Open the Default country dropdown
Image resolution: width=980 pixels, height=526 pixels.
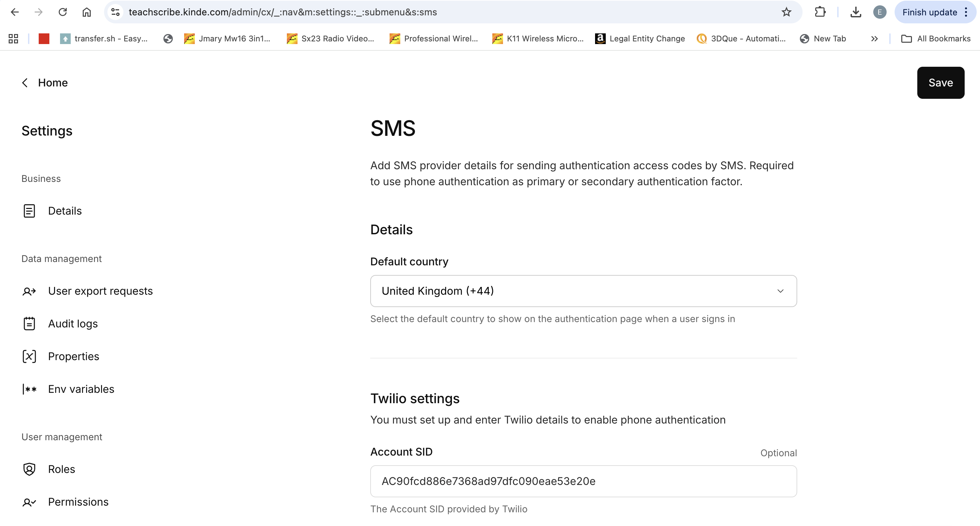(583, 291)
